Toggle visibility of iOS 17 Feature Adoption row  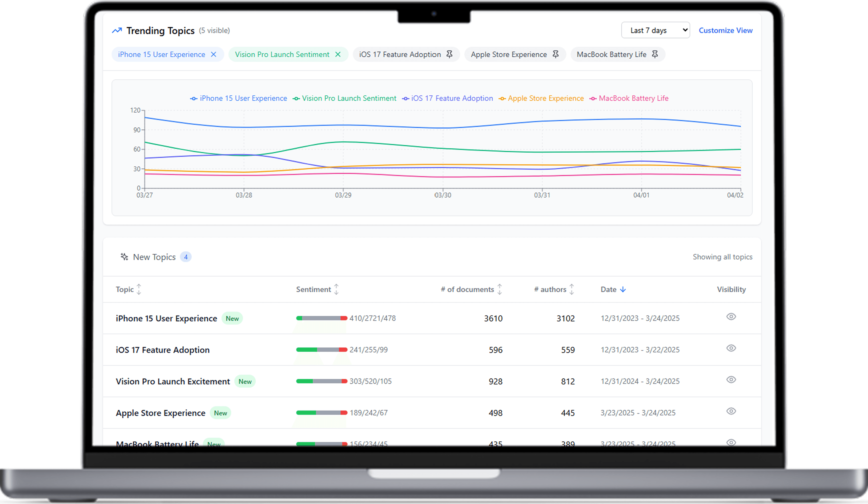[731, 348]
